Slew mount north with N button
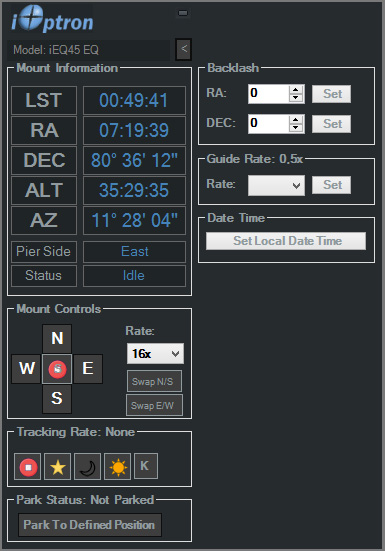The width and height of the screenshot is (385, 551). (x=57, y=339)
